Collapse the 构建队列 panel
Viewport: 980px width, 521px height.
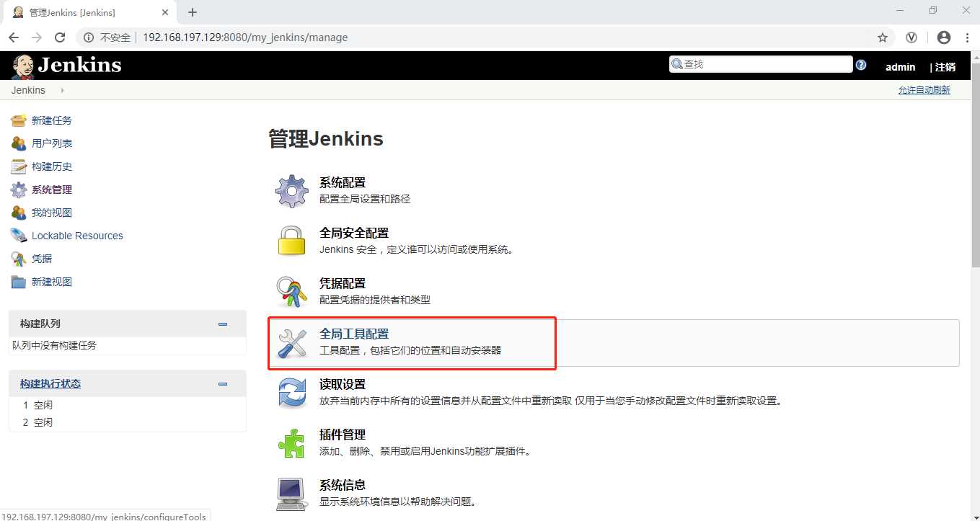click(x=223, y=324)
